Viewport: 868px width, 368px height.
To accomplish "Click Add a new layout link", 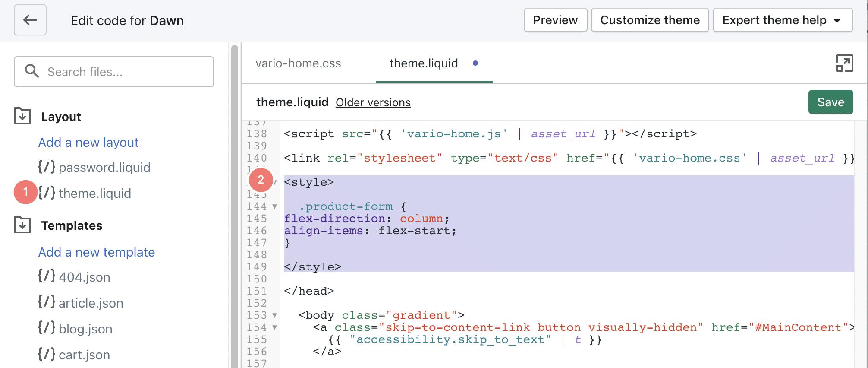I will click(x=88, y=142).
